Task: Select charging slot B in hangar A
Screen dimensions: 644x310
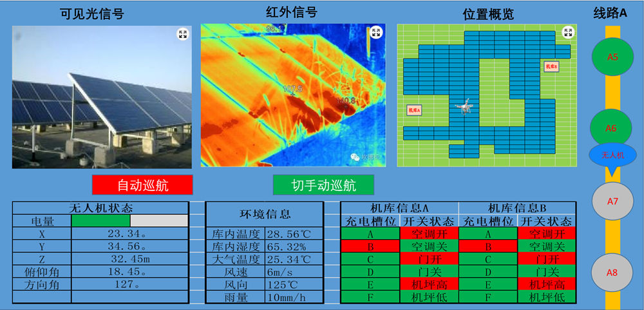Action: tap(370, 246)
